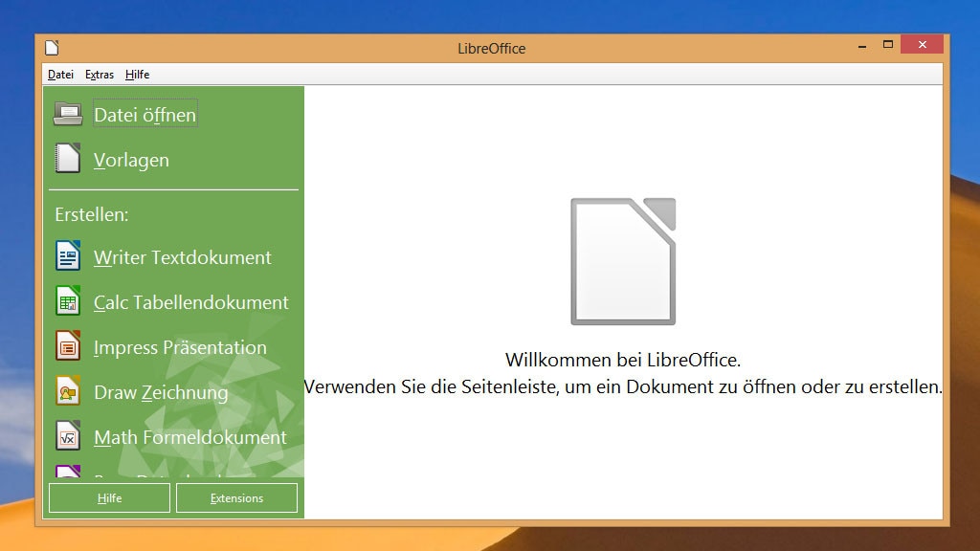This screenshot has width=980, height=551.
Task: Open the Extensions page
Action: [236, 497]
